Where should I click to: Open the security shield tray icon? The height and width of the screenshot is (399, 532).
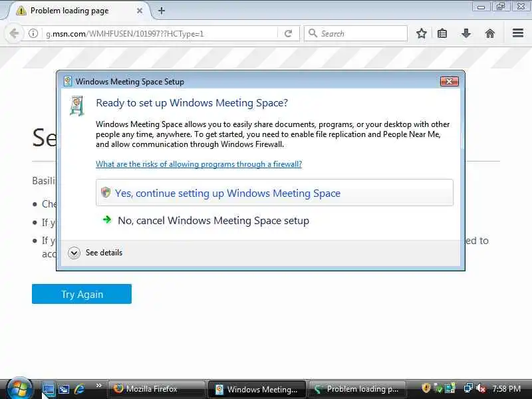pos(426,388)
